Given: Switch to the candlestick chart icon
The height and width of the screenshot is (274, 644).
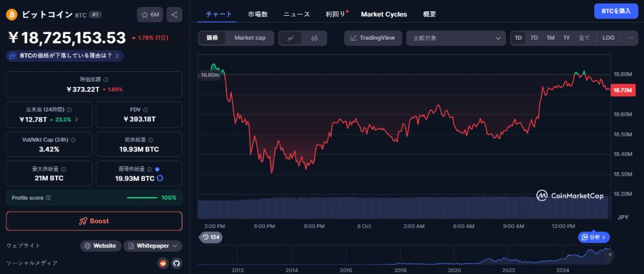Looking at the screenshot, I should pos(314,38).
